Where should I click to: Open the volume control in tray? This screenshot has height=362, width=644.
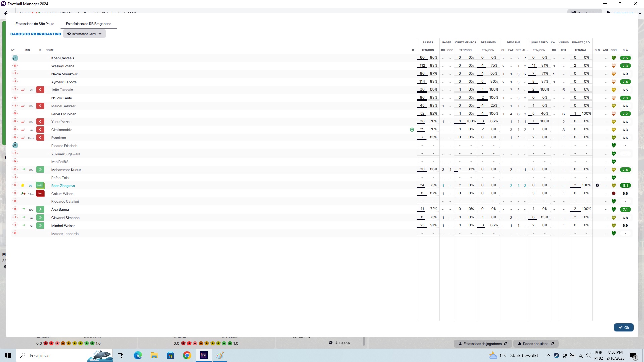pos(588,355)
